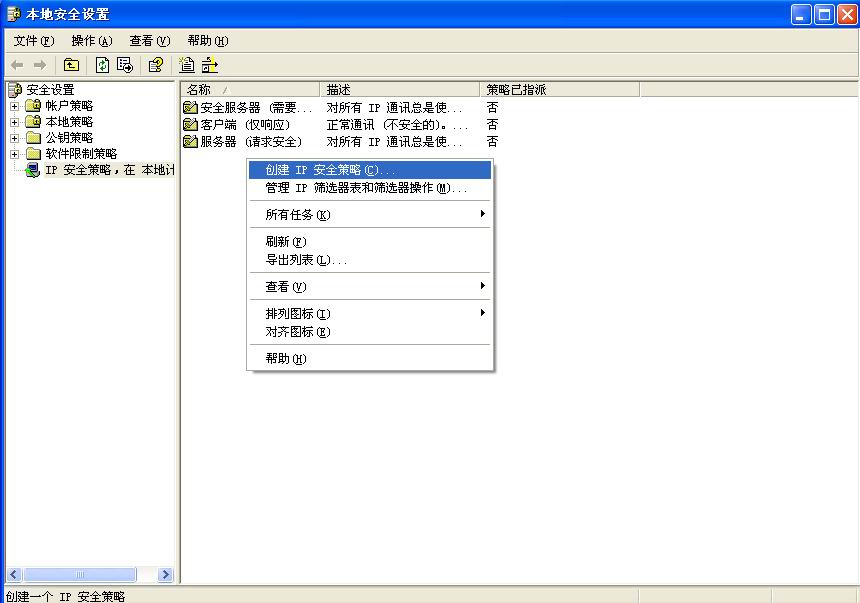860x603 pixels.
Task: Sort by the 策略已指派 column header
Action: pos(559,89)
